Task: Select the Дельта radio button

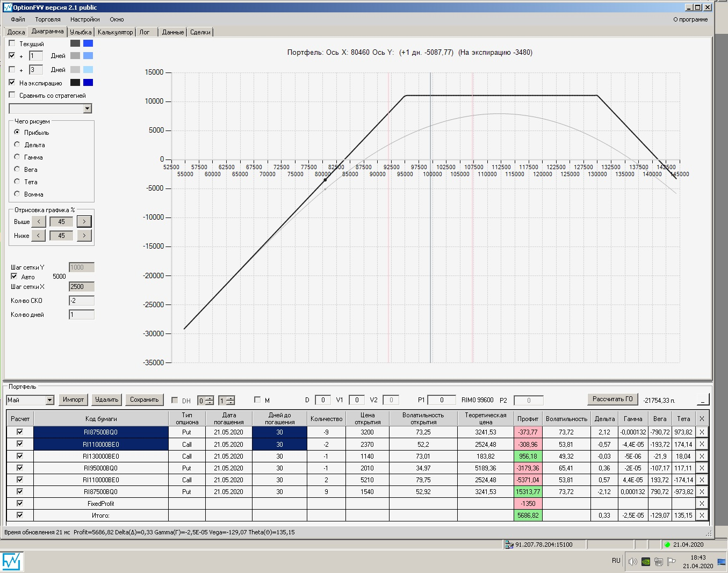Action: pos(17,144)
